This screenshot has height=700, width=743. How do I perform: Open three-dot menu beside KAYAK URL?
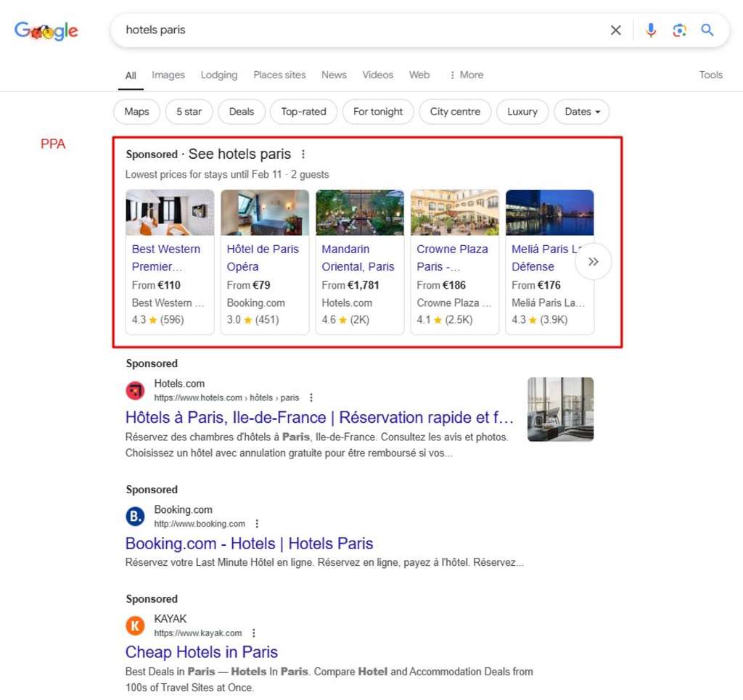(x=253, y=633)
